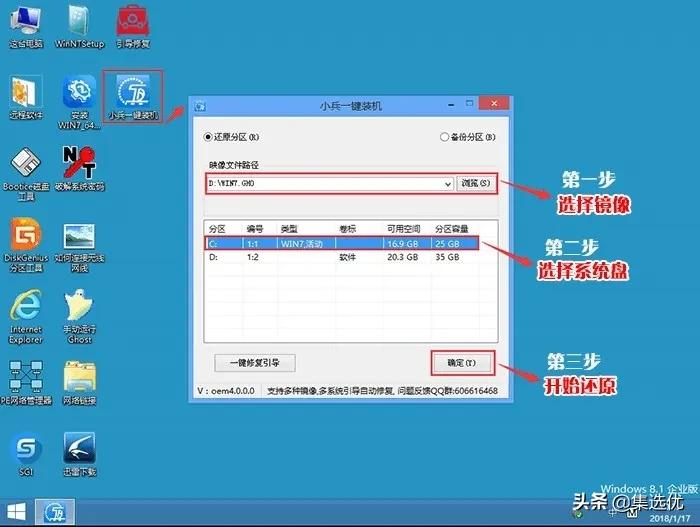Click the 浏览(S) browse button

476,184
